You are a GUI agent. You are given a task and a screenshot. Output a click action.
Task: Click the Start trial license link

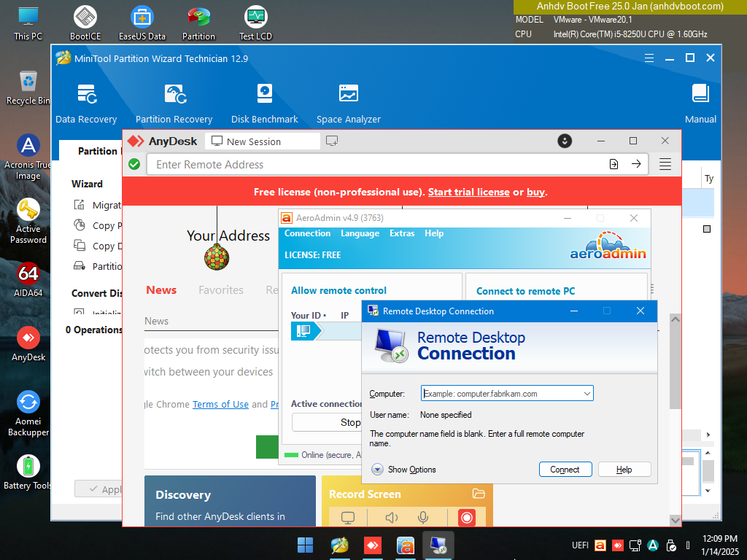468,192
